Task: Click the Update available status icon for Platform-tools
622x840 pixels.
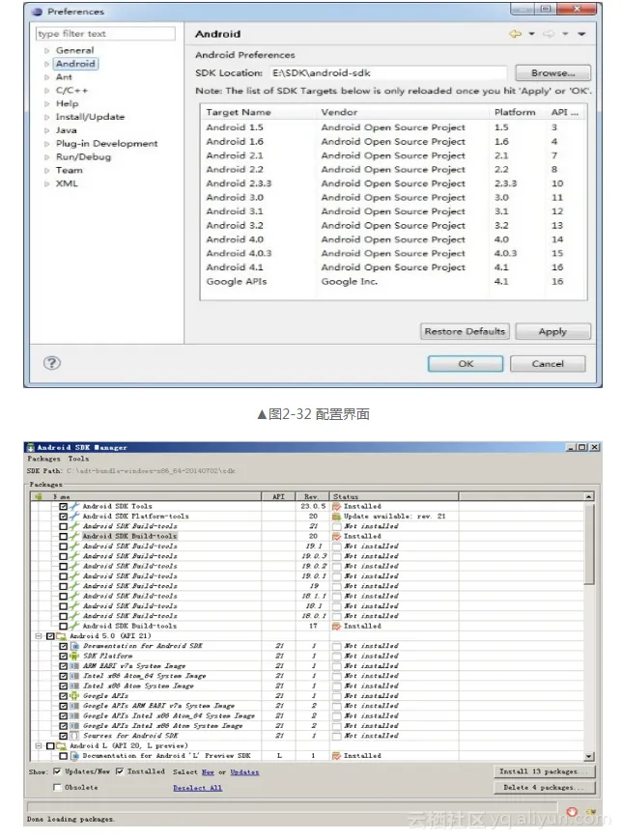Action: coord(336,517)
